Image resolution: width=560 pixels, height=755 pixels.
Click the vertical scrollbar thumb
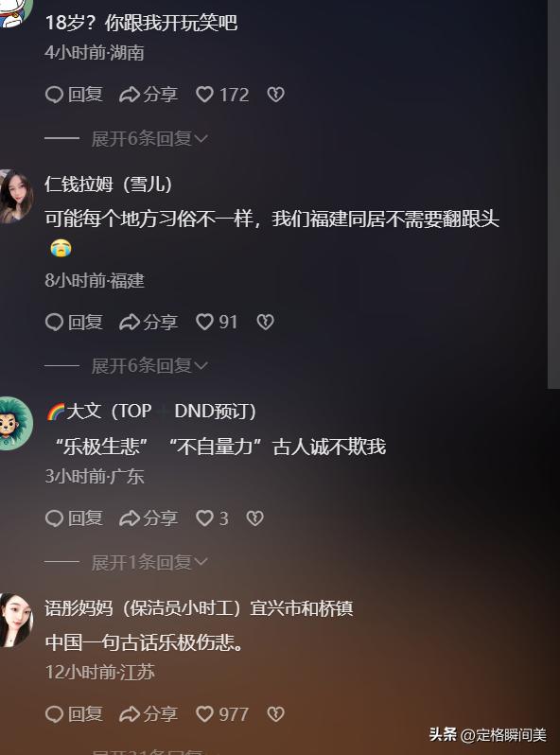tap(553, 194)
